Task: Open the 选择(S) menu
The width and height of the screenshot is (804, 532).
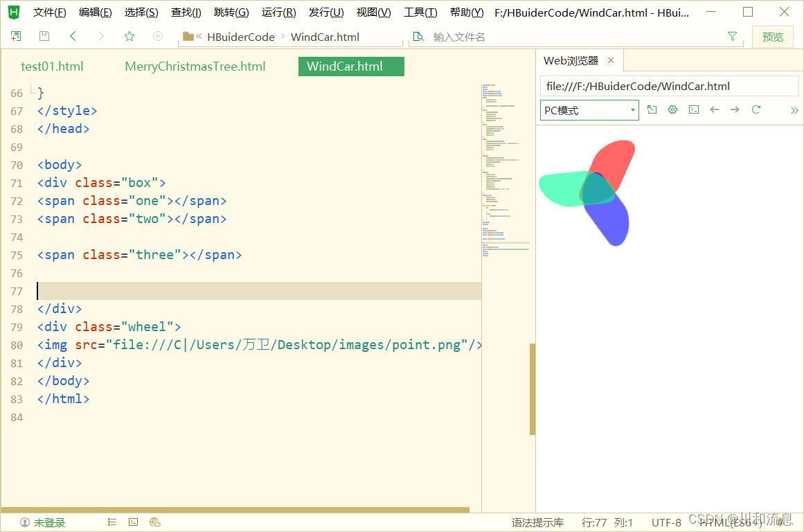Action: pos(141,12)
